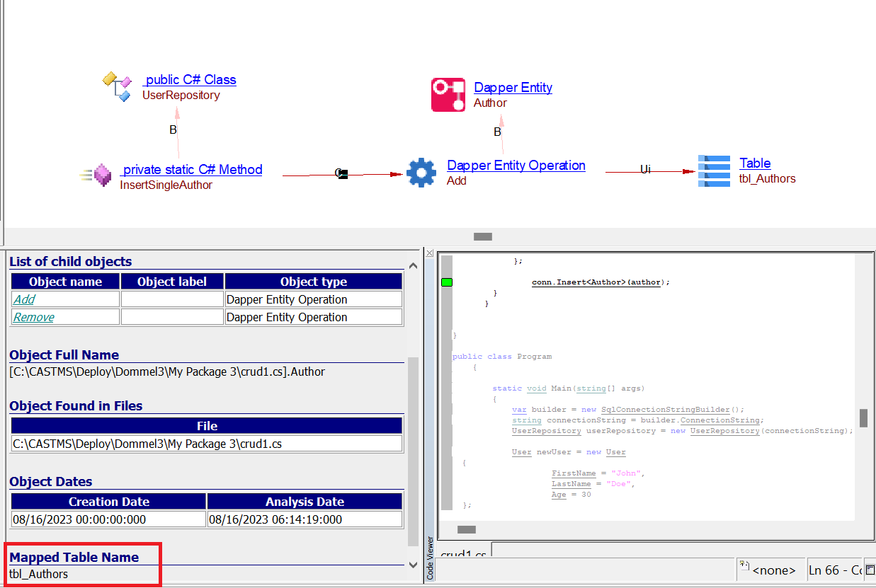The width and height of the screenshot is (876, 588).
Task: Open the Remove child object link
Action: 34,317
